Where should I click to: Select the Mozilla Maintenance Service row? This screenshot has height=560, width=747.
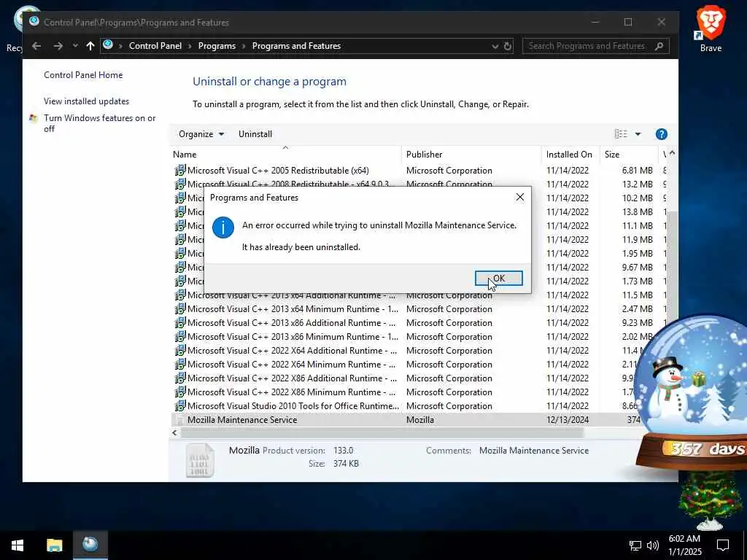406,419
